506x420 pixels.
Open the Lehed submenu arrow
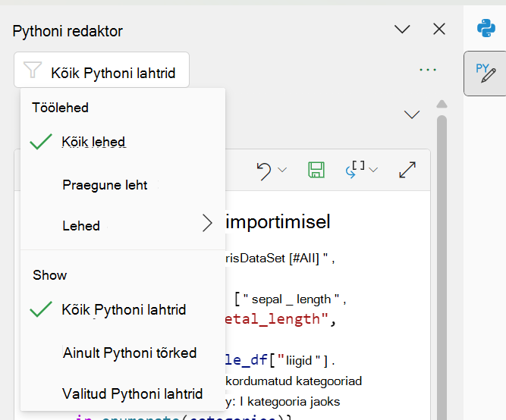[207, 223]
